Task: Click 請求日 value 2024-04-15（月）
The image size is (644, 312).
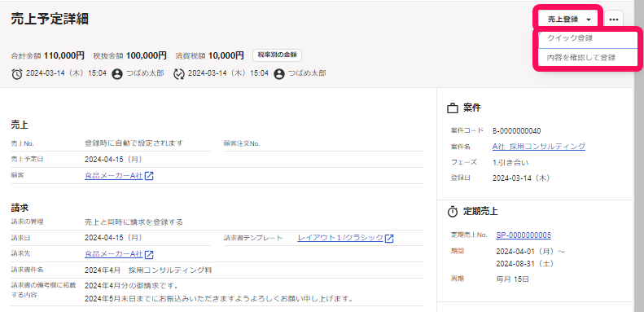Action: (113, 238)
